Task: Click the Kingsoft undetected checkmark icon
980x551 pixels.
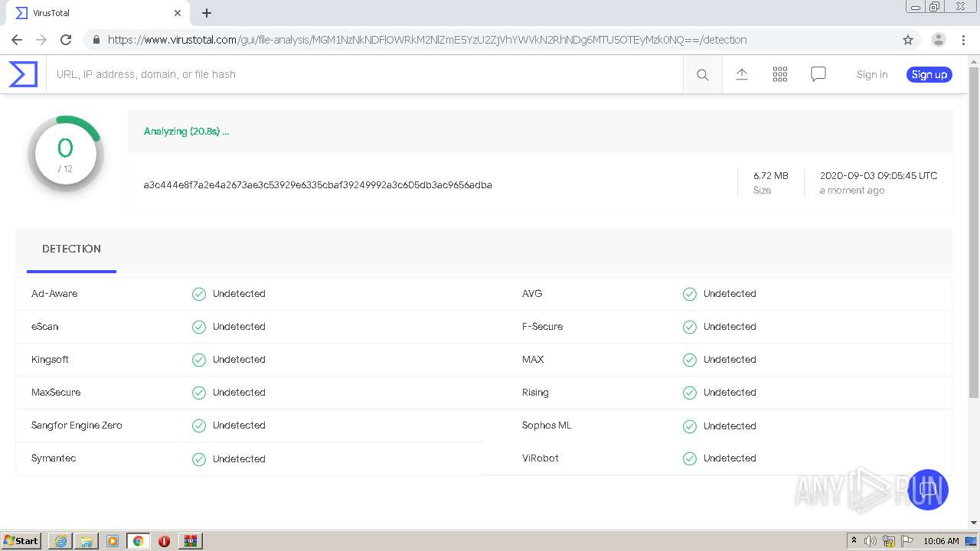Action: tap(199, 360)
